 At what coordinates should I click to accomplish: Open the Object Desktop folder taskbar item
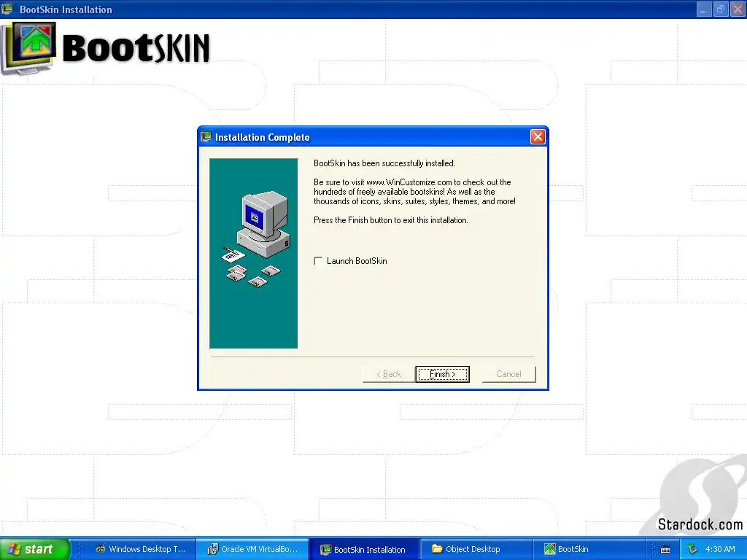coord(476,549)
